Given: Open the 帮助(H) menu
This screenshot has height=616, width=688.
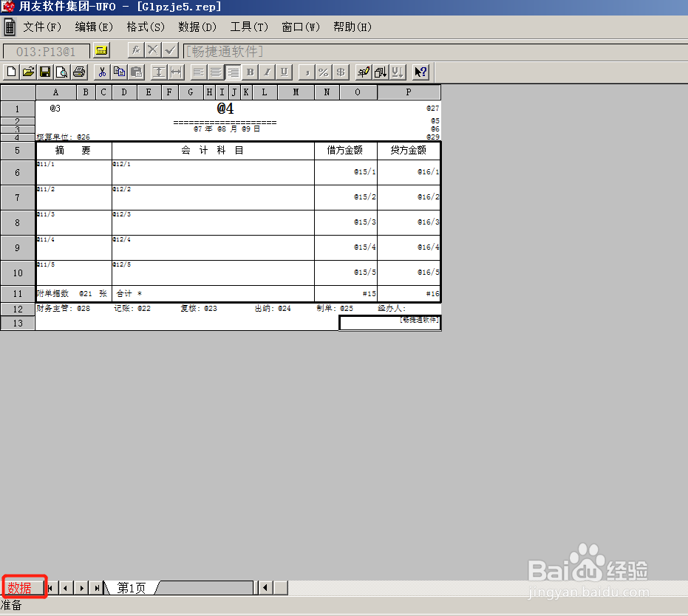Looking at the screenshot, I should point(352,27).
